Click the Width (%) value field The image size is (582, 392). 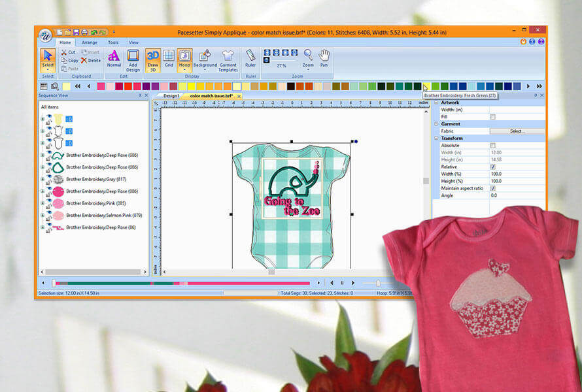pos(517,174)
